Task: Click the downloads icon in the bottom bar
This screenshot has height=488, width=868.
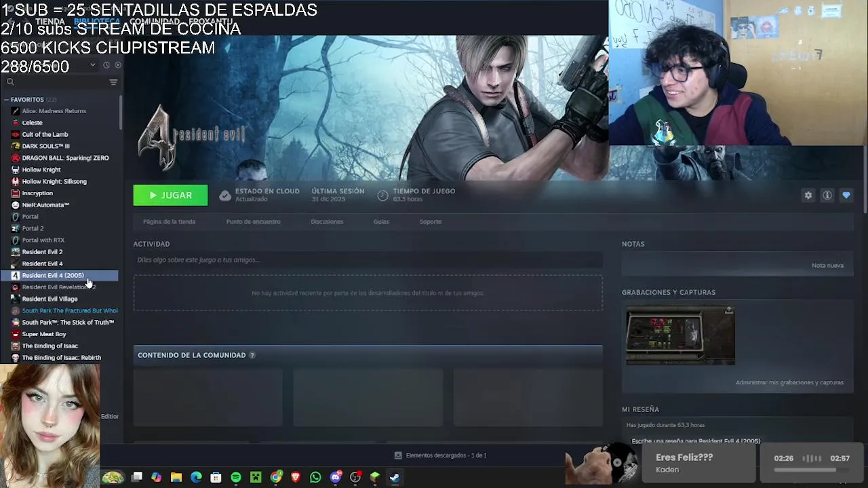Action: (398, 455)
